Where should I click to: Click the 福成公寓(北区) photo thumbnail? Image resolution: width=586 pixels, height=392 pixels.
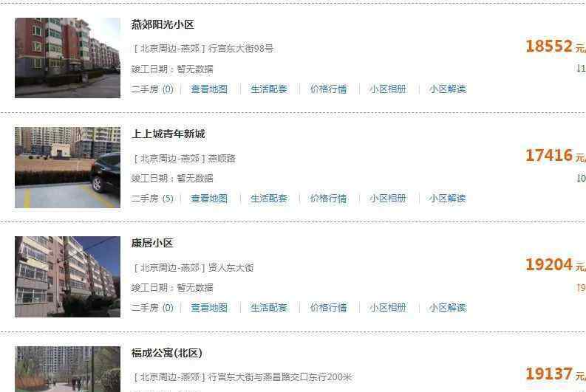68,369
